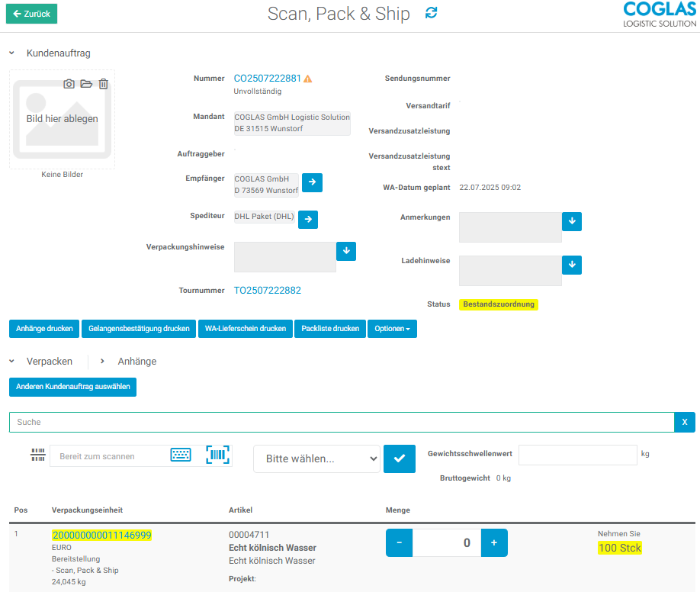Click the Gewichtsschwellenwert input field
This screenshot has height=592, width=700.
[577, 455]
